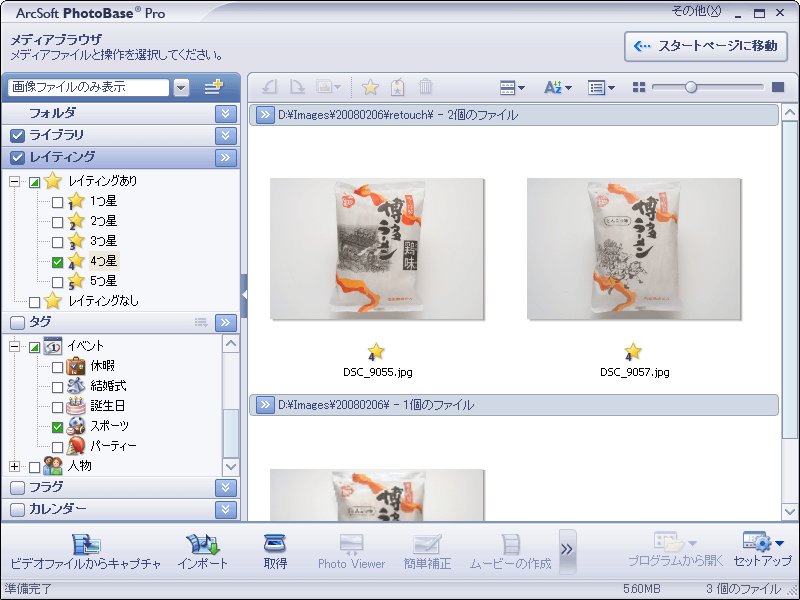The height and width of the screenshot is (600, 800).
Task: Collapse the D:¥Images¥20080206¥ group header
Action: [265, 405]
